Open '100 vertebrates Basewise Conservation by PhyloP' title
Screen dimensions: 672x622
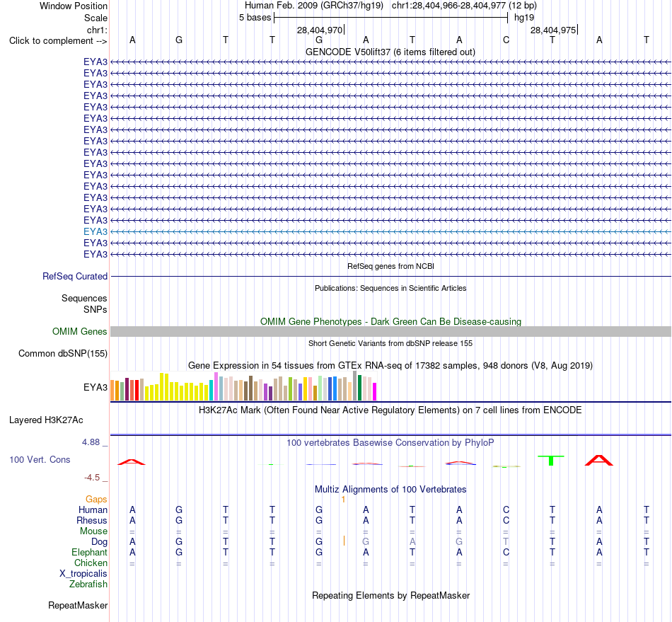click(390, 442)
